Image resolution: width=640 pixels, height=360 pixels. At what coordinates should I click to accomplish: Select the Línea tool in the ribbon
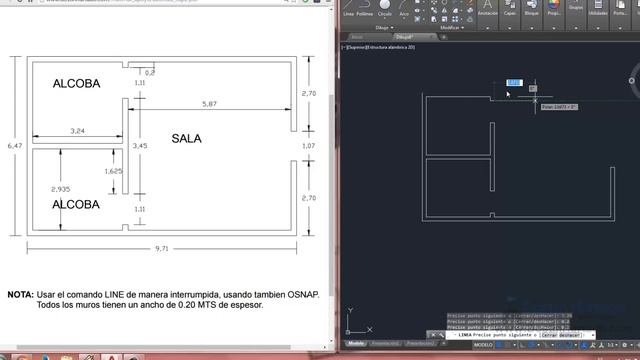click(348, 8)
